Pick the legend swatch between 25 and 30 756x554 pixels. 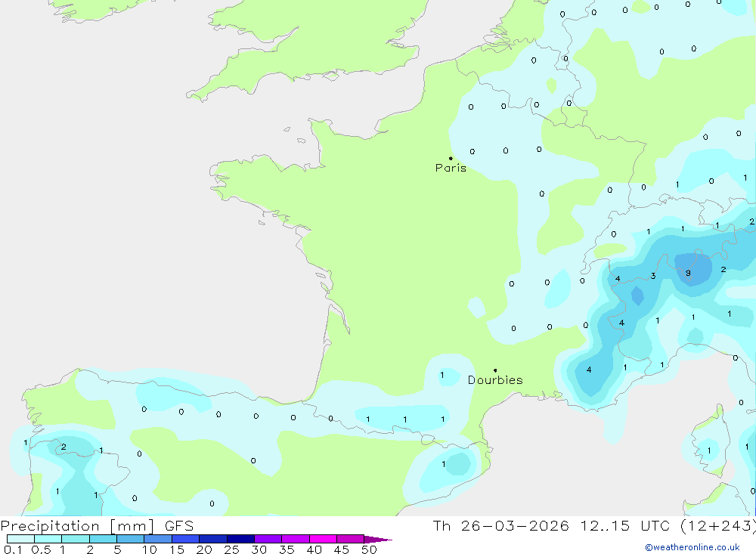click(x=240, y=539)
